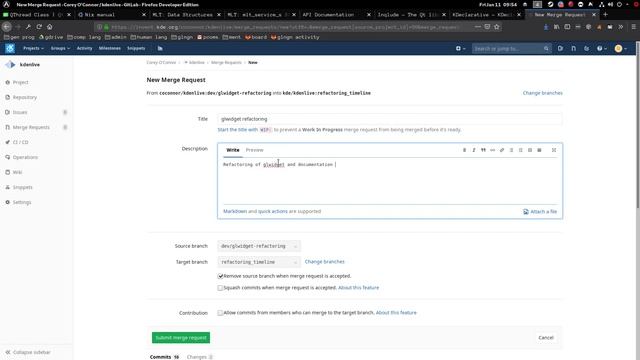Expand the Groups menu in navbar
The width and height of the screenshot is (640, 360).
pyautogui.click(x=60, y=48)
